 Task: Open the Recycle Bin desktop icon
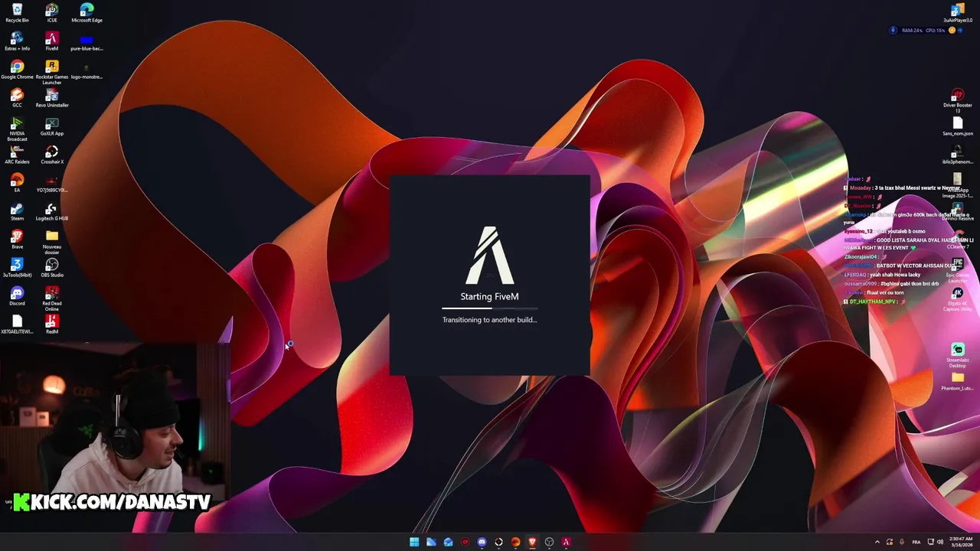click(17, 12)
